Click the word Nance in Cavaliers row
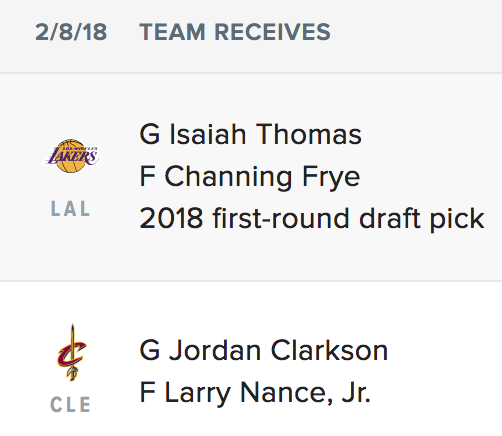This screenshot has height=436, width=502. pos(286,393)
